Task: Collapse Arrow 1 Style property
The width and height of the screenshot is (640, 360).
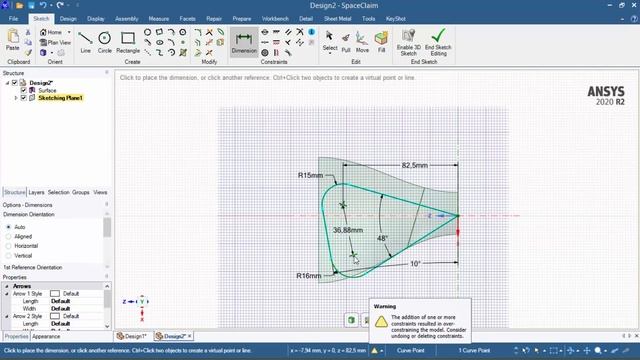Action: (x=7, y=293)
